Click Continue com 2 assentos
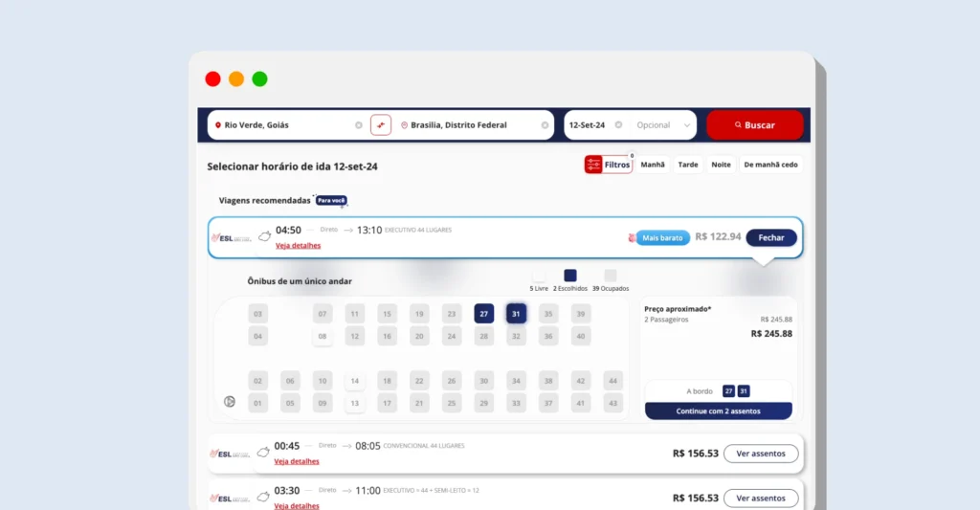Image resolution: width=980 pixels, height=510 pixels. pos(718,410)
